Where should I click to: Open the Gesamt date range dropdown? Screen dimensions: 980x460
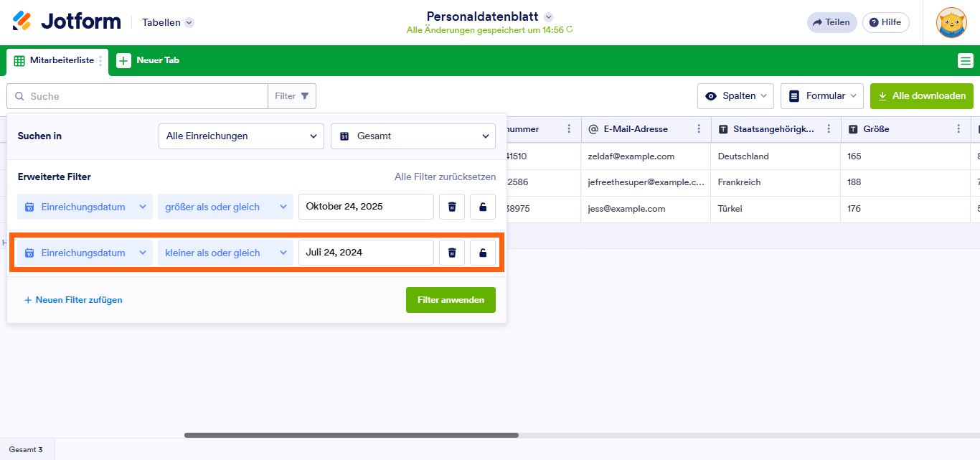click(413, 136)
